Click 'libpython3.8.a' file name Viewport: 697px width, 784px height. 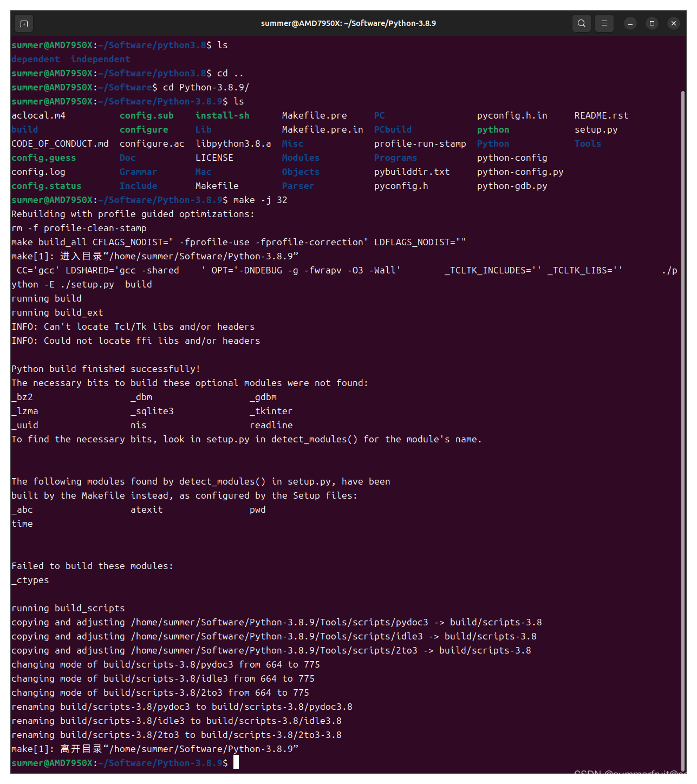[233, 143]
